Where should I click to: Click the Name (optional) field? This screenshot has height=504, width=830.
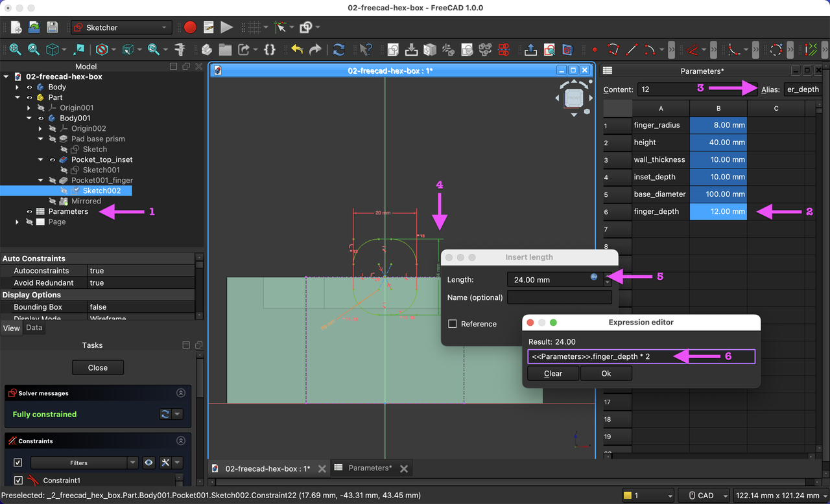560,297
